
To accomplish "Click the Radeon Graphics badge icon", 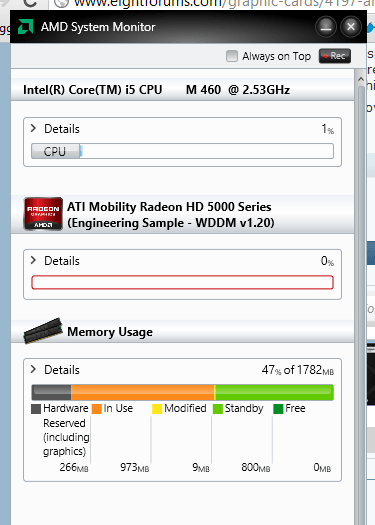I will click(43, 214).
